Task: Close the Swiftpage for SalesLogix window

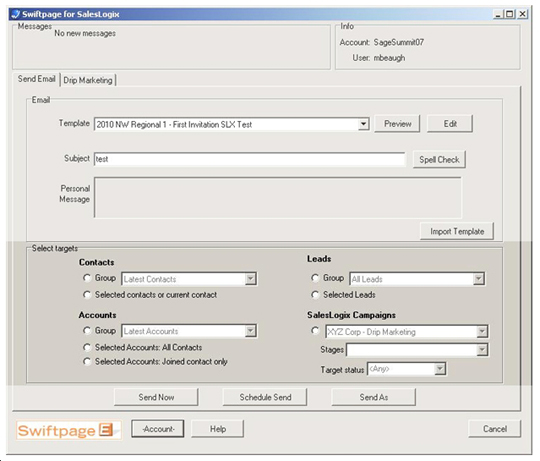Action: [522, 14]
